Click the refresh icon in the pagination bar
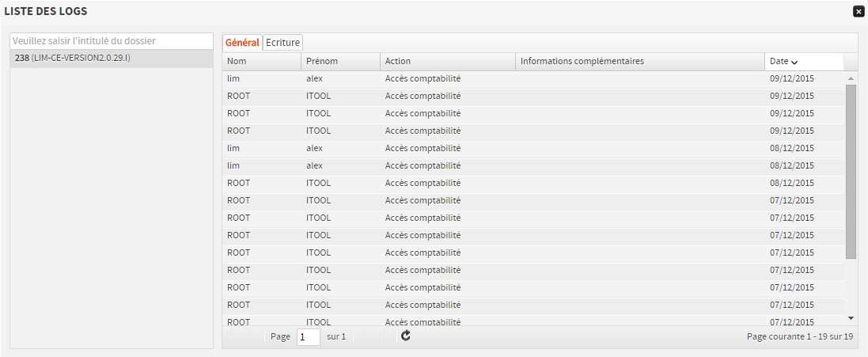The image size is (868, 357). [x=406, y=336]
